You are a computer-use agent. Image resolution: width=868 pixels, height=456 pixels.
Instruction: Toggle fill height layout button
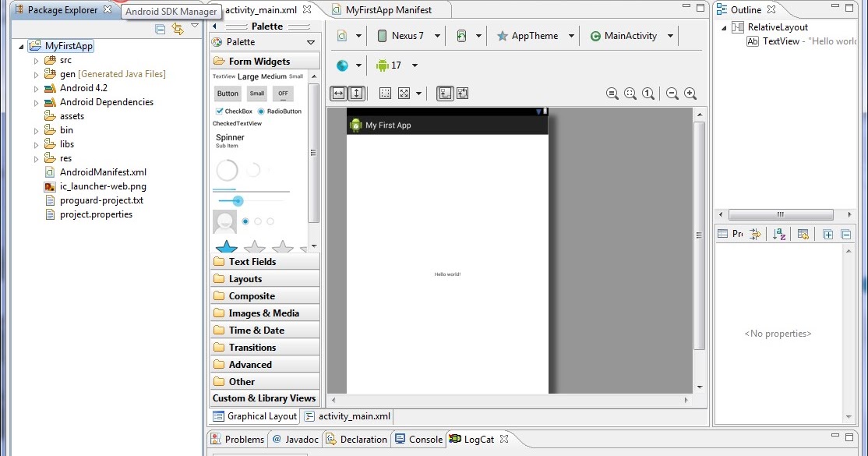[357, 94]
